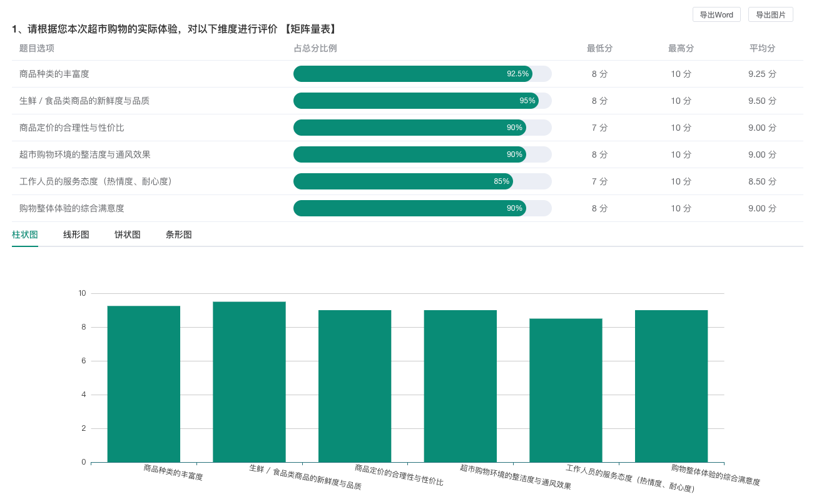The height and width of the screenshot is (504, 814).
Task: Click the y-axis value 0 on the chart
Action: coord(84,462)
